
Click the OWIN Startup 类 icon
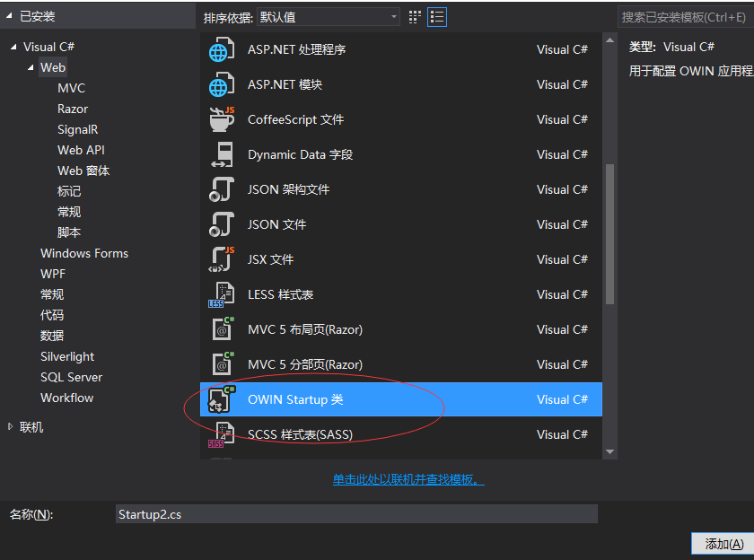click(x=222, y=399)
